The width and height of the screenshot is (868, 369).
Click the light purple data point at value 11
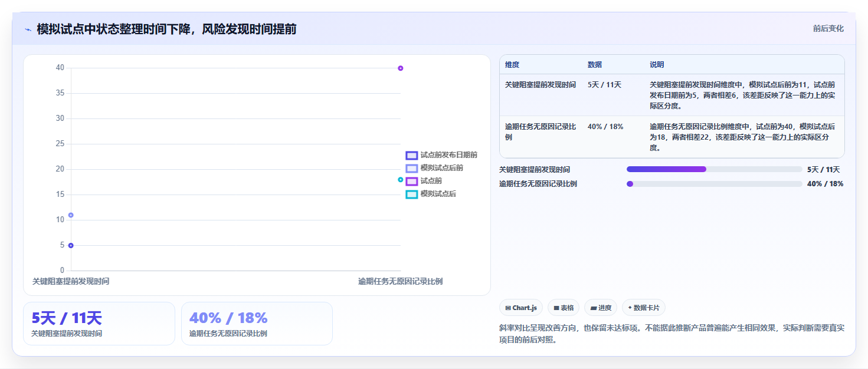click(71, 215)
